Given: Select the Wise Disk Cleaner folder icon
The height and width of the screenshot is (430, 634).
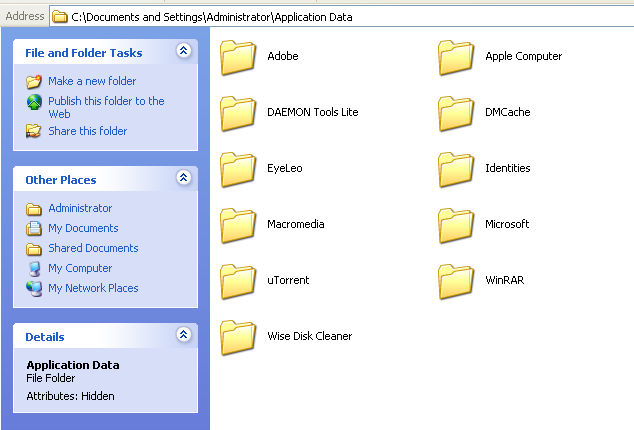Looking at the screenshot, I should 238,338.
